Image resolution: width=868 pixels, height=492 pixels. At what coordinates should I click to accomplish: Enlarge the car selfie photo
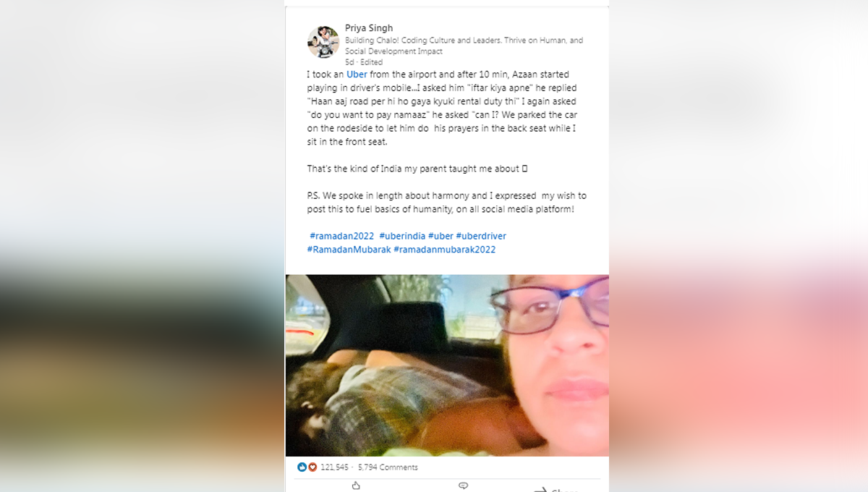point(447,365)
